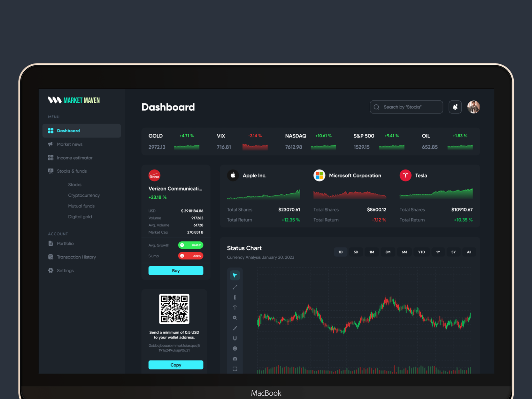Viewport: 532px width, 399px height.
Task: Open Transaction History from the sidebar
Action: tap(76, 257)
